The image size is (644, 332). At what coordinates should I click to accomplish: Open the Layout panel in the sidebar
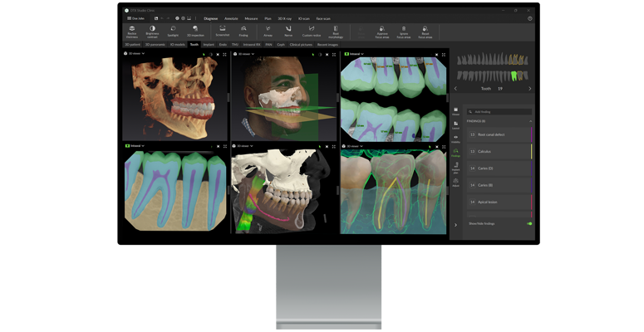tap(455, 124)
